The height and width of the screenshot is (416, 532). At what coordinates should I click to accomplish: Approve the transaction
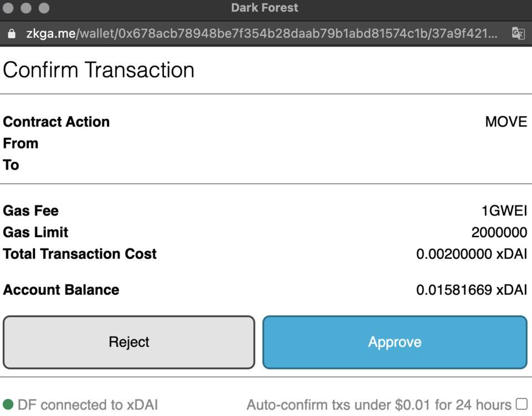(395, 342)
